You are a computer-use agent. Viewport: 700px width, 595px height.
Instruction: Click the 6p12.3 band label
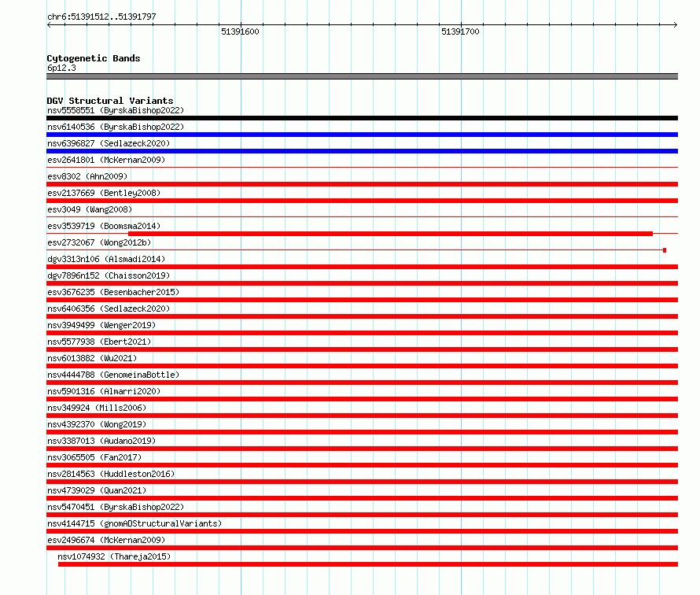(x=61, y=68)
